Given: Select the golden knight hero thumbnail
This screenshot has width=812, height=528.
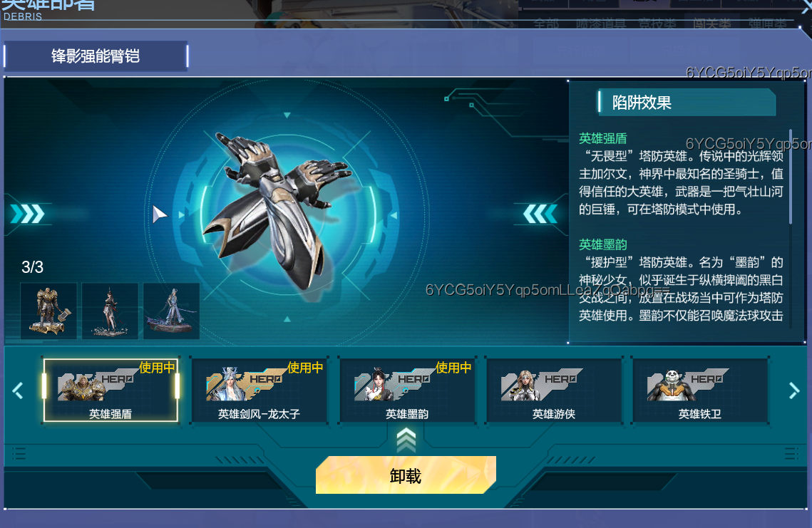Looking at the screenshot, I should click(48, 311).
